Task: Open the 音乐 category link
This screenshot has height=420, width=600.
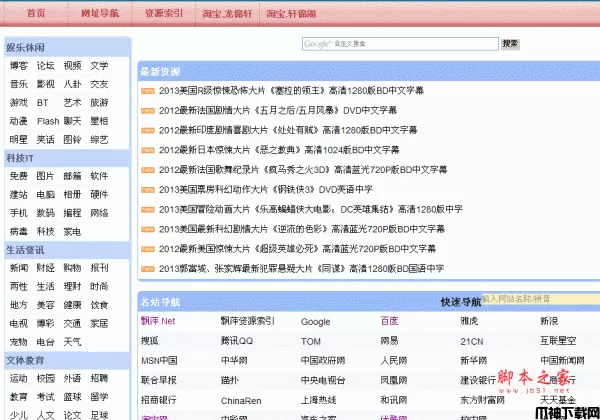Action: [19, 84]
